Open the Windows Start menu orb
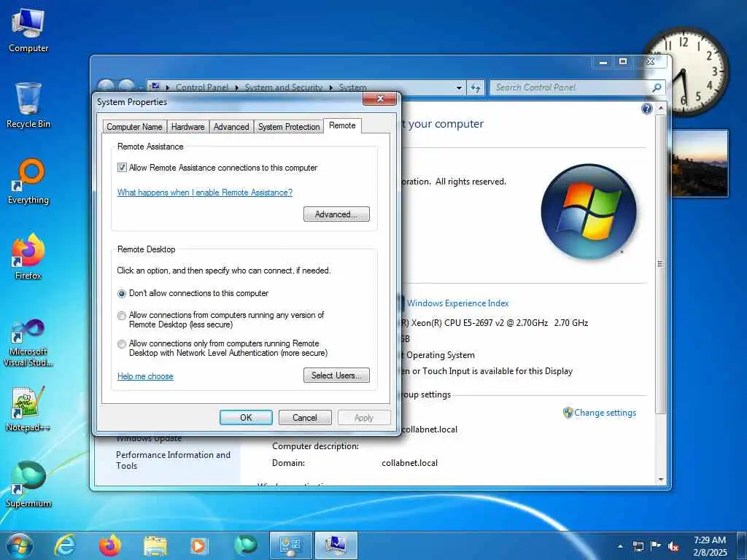This screenshot has width=747, height=560. pos(20,545)
